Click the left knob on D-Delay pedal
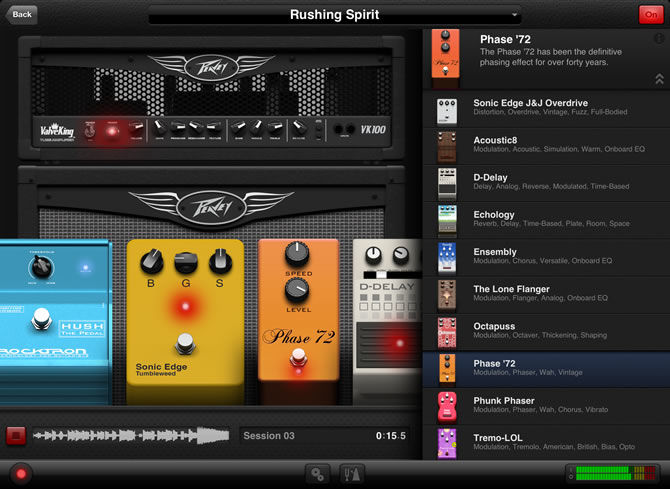Image resolution: width=670 pixels, height=489 pixels. [x=373, y=255]
